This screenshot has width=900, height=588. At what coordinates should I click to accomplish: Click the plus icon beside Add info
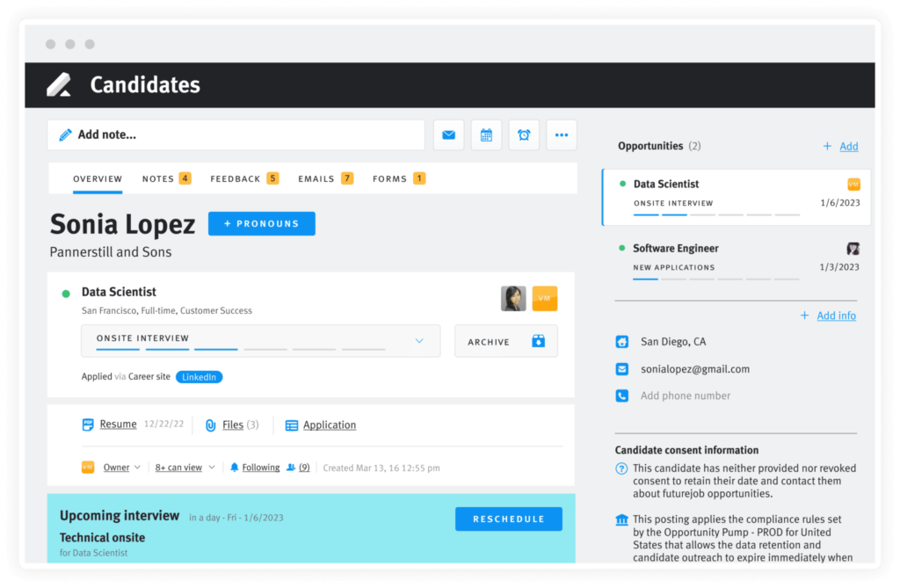click(805, 316)
